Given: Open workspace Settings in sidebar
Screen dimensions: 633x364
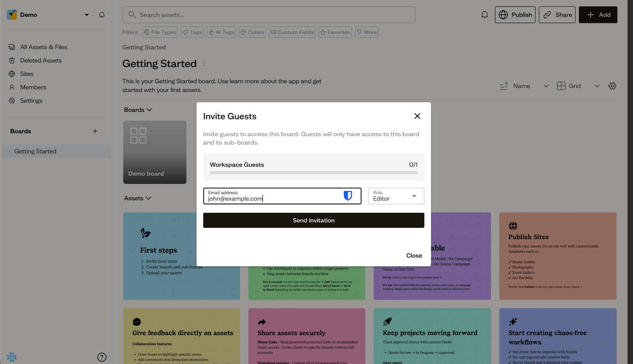Looking at the screenshot, I should [31, 101].
